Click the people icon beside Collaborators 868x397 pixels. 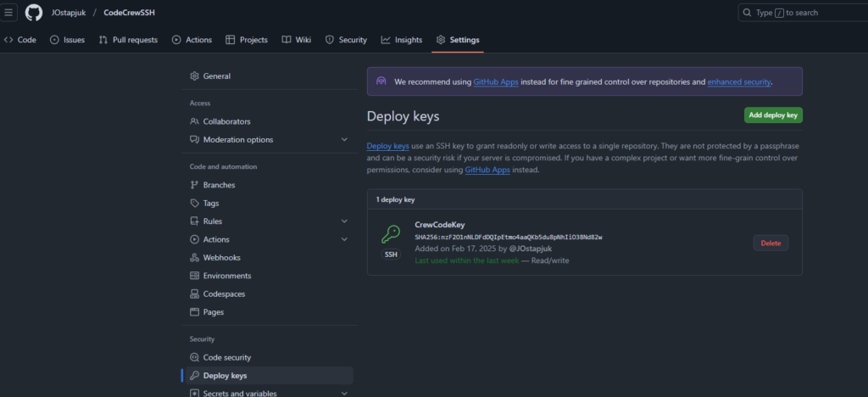[194, 121]
